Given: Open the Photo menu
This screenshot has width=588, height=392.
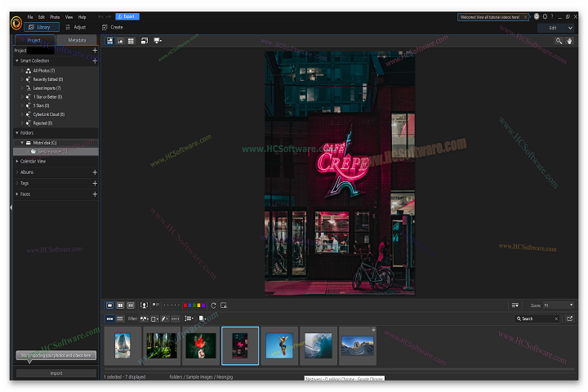Looking at the screenshot, I should pos(55,17).
